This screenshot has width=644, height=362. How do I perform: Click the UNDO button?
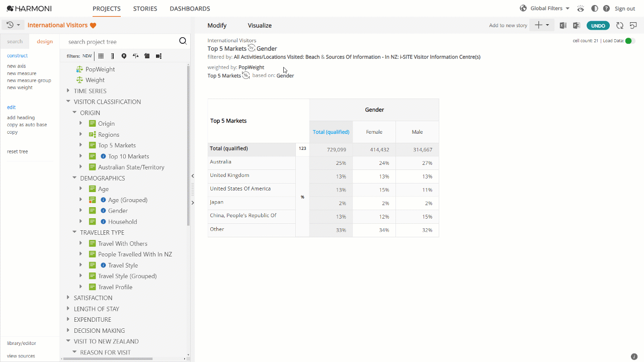coord(598,26)
